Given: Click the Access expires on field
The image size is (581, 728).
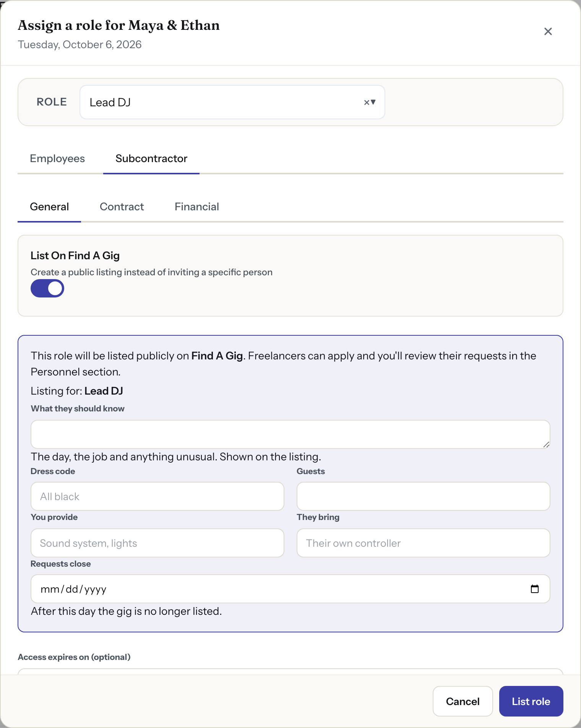Looking at the screenshot, I should (290, 672).
